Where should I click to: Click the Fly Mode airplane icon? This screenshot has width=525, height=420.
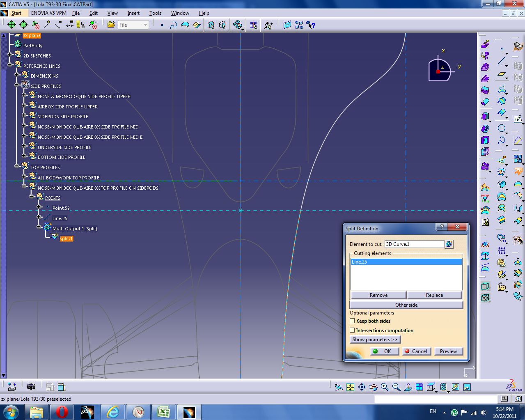339,387
